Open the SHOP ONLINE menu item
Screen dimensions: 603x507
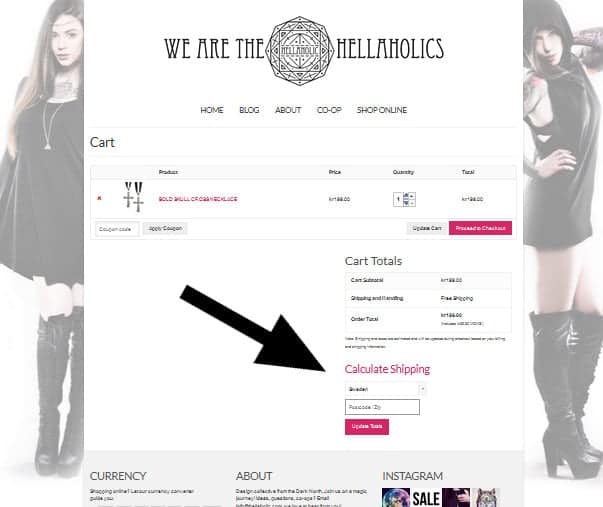(x=381, y=110)
